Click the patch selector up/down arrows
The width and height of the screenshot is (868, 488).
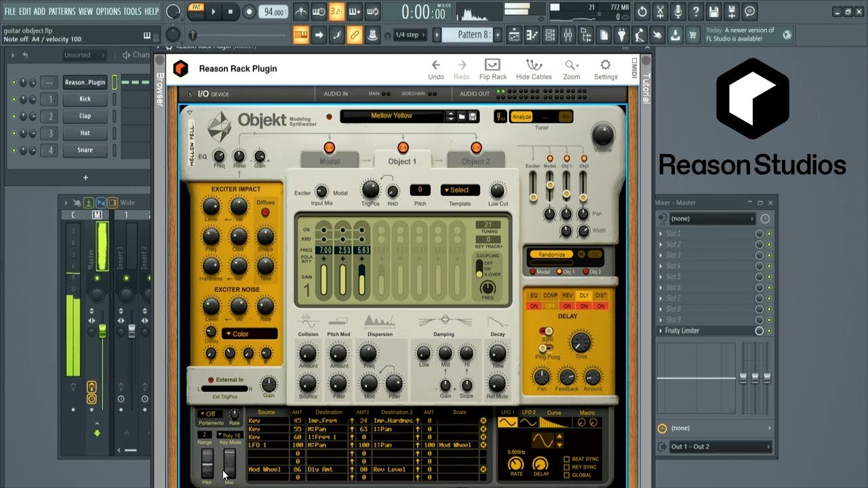450,117
